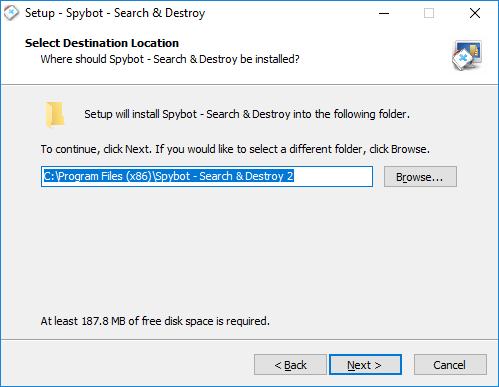Open the Spybot system menu icon in title bar

(x=11, y=13)
